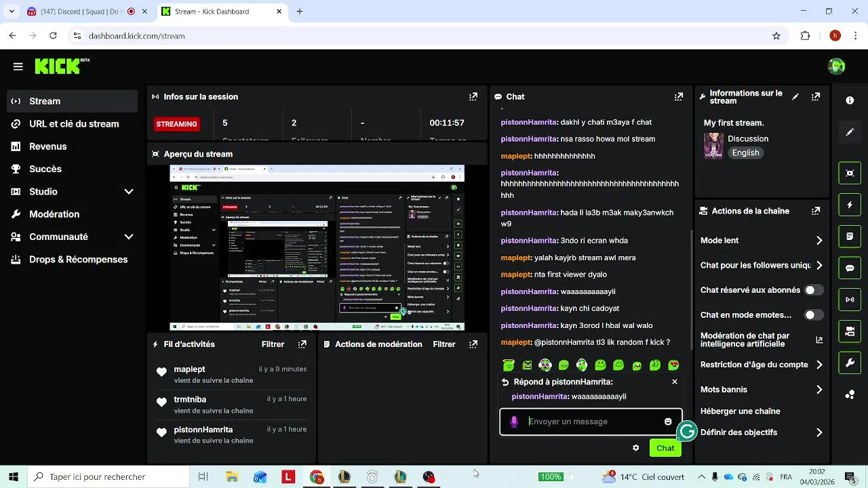Toggle lightning activity widget in right rail

point(850,205)
